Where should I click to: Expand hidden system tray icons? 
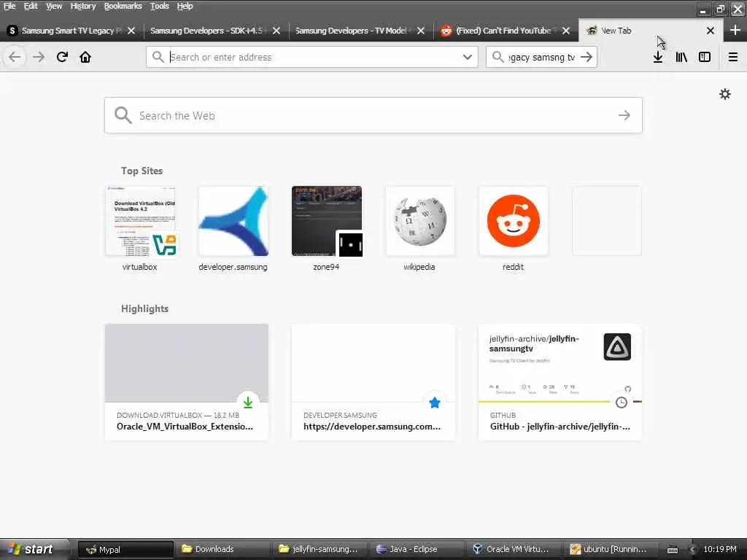point(692,550)
